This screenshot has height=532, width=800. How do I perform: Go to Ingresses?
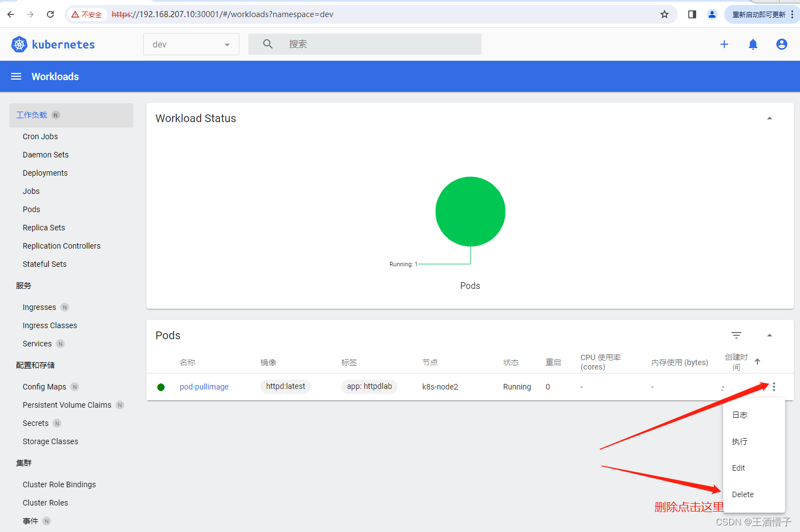[39, 307]
